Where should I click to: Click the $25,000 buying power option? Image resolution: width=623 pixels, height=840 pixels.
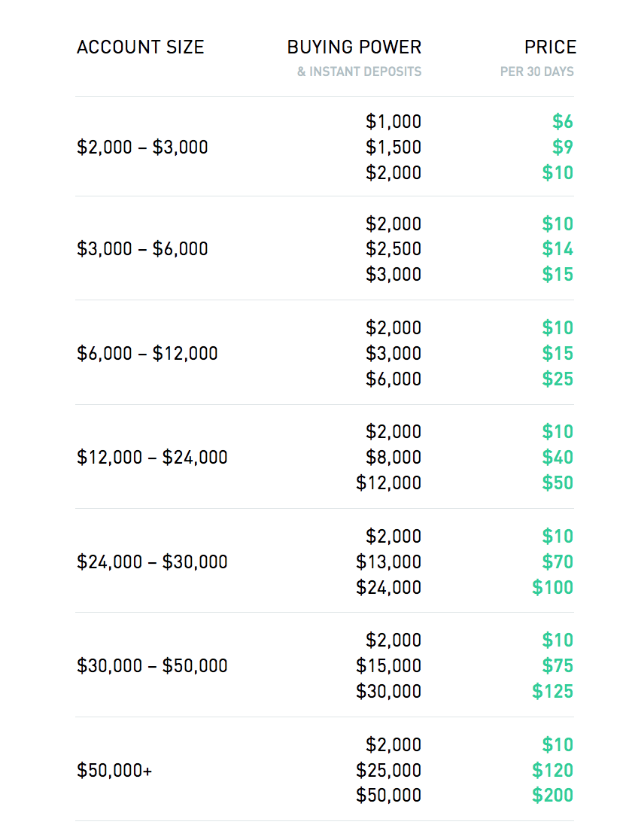pyautogui.click(x=388, y=770)
